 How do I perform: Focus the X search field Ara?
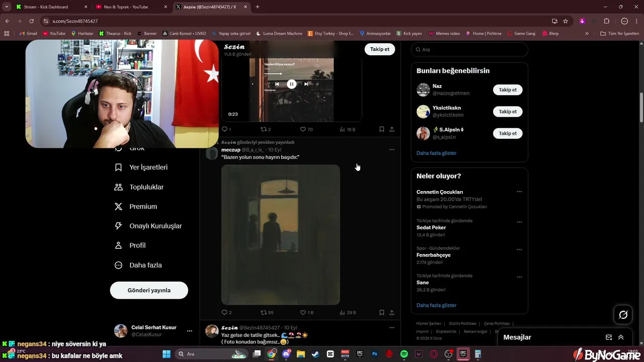click(x=469, y=49)
